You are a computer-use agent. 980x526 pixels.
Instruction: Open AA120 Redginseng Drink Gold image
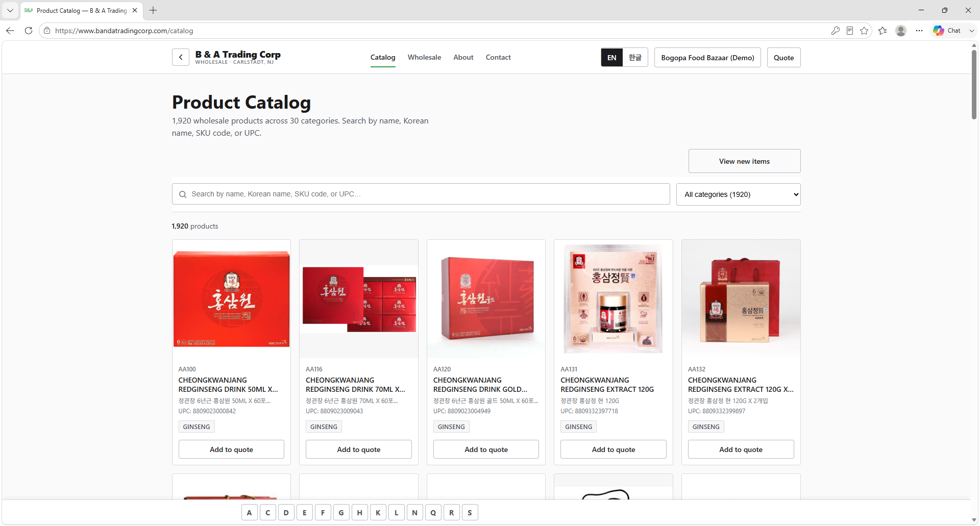486,299
